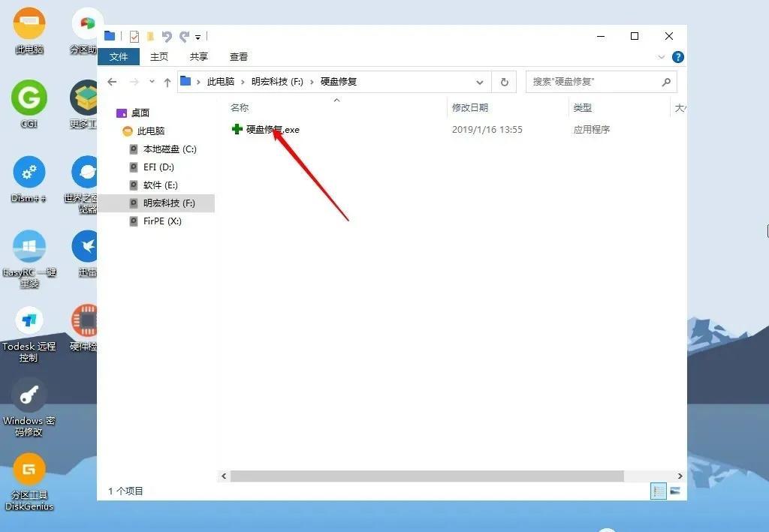
Task: Launch EasyRC 一键重装 desktop icon
Action: [29, 259]
